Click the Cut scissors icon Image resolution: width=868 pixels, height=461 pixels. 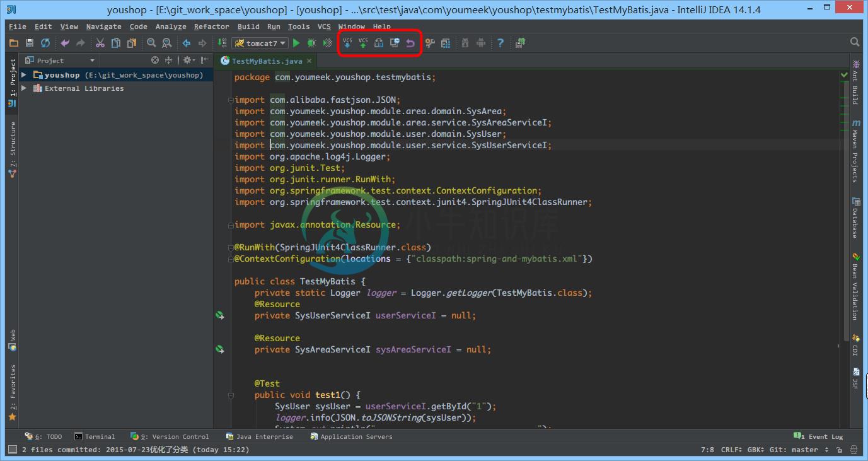click(x=100, y=43)
